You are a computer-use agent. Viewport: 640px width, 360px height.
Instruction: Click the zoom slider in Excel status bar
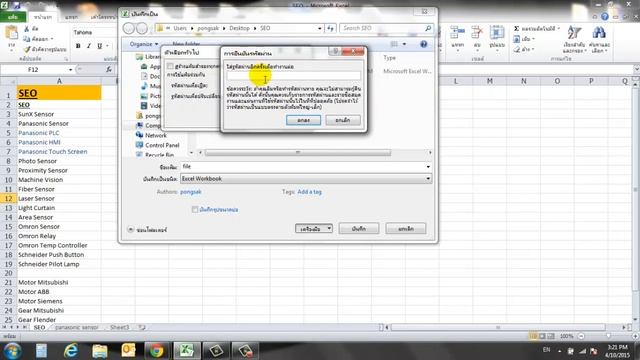pos(608,336)
